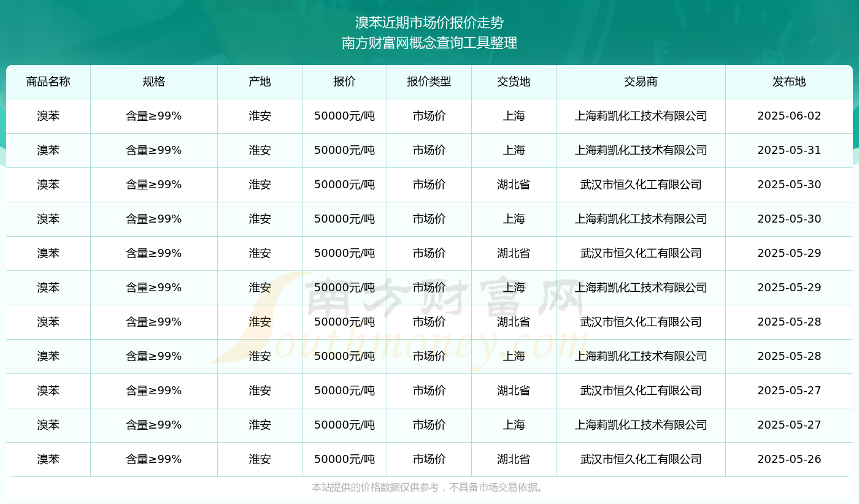Click 溴苯 in the 2025-05-31 row

(48, 150)
